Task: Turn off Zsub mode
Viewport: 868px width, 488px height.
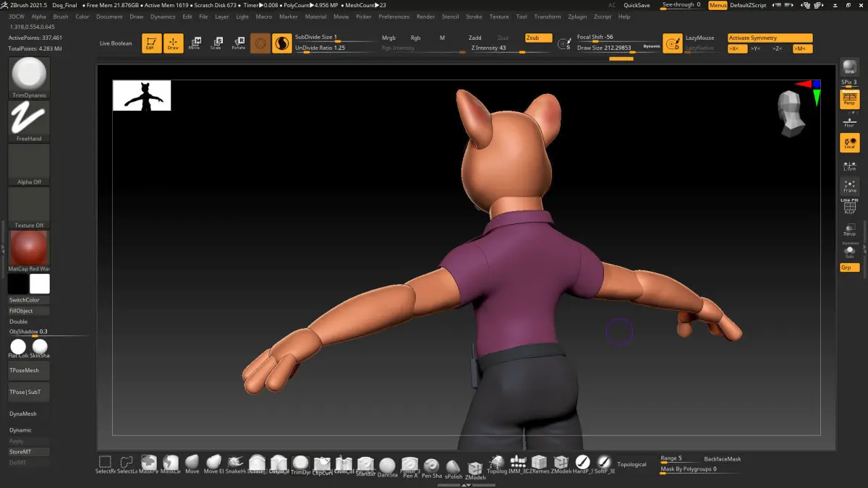Action: coord(538,38)
